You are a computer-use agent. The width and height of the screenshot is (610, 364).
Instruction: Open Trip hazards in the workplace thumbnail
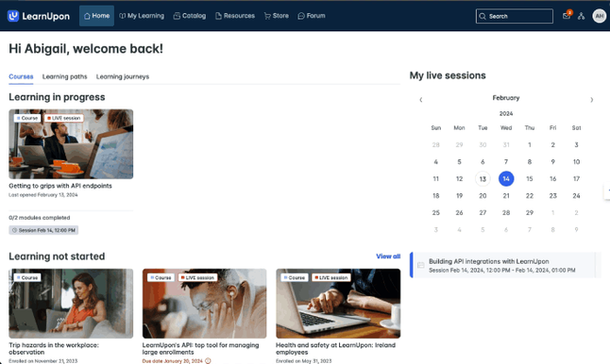pyautogui.click(x=71, y=304)
